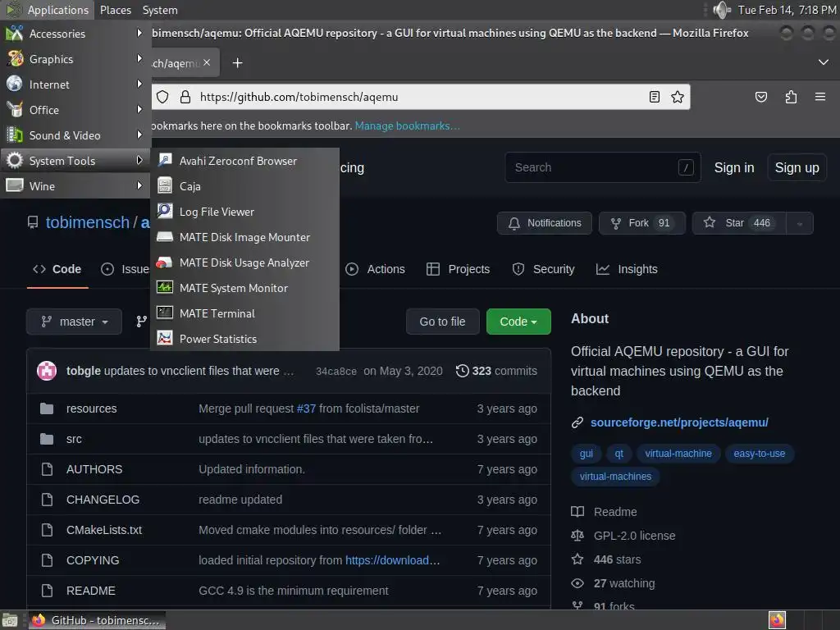Click show desktop icon in bottom panel

[10, 620]
